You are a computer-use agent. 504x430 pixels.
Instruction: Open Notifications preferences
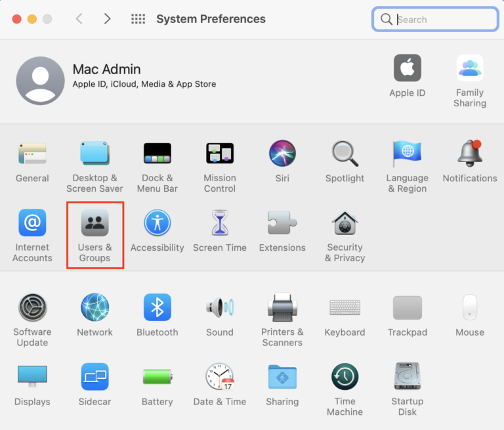[x=470, y=154]
